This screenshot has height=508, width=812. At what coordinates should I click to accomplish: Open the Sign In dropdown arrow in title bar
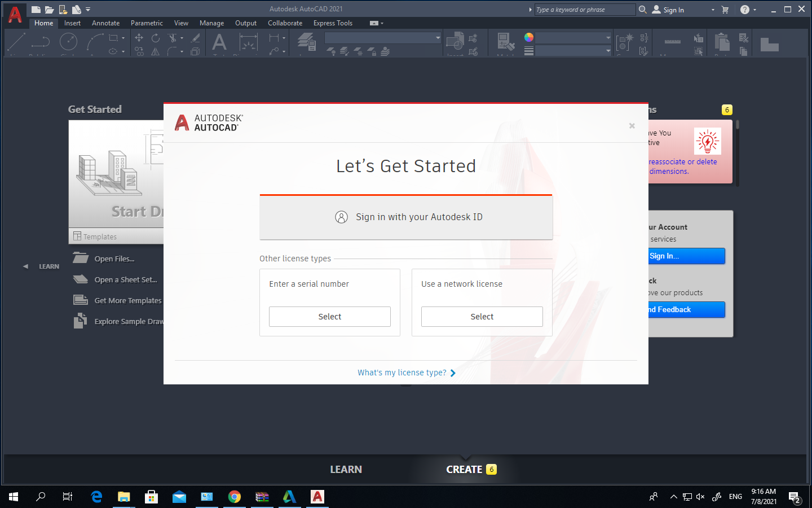pos(713,10)
